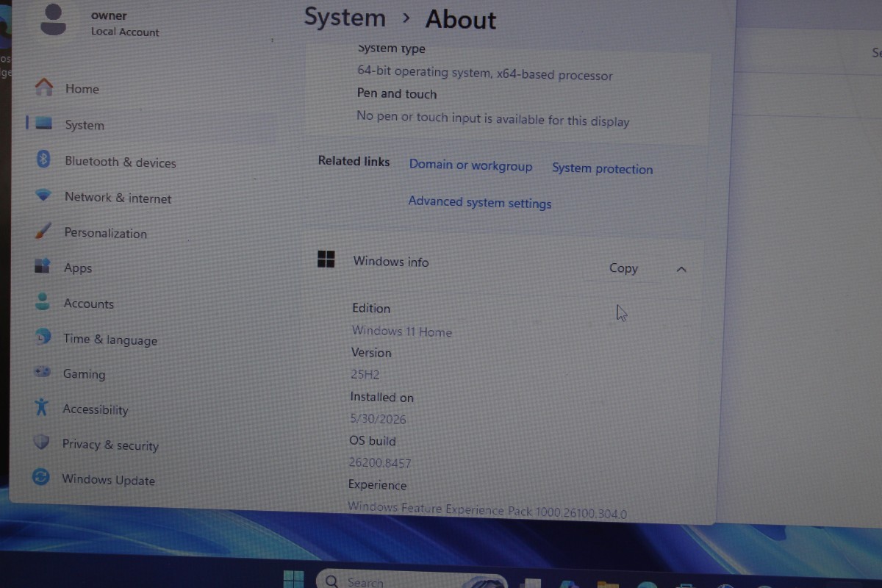Copy the Windows info details

tap(623, 268)
